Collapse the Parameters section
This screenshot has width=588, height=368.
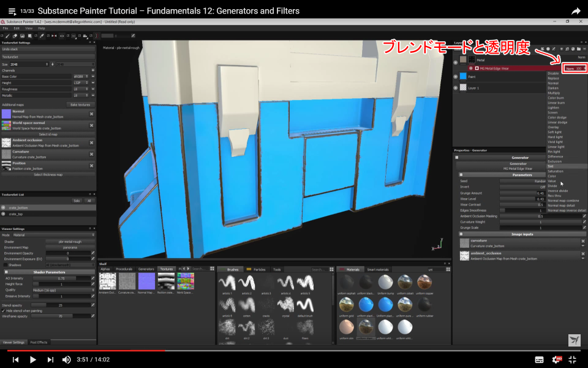461,175
